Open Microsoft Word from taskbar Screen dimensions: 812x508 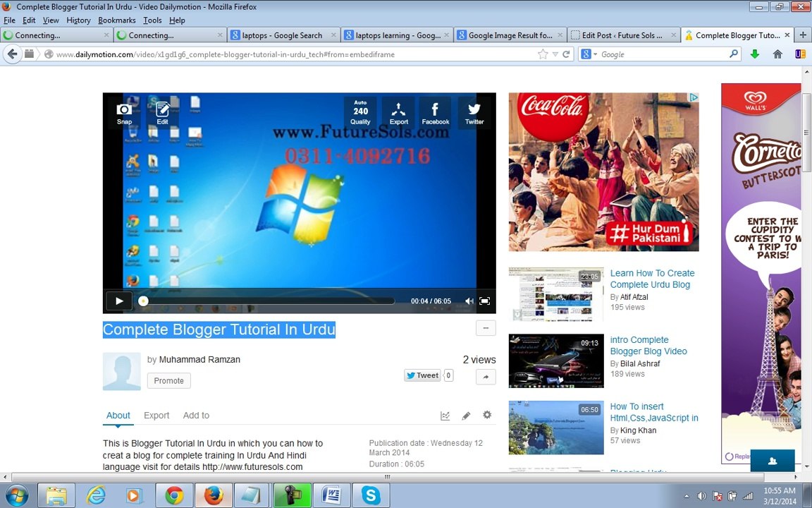coord(331,495)
